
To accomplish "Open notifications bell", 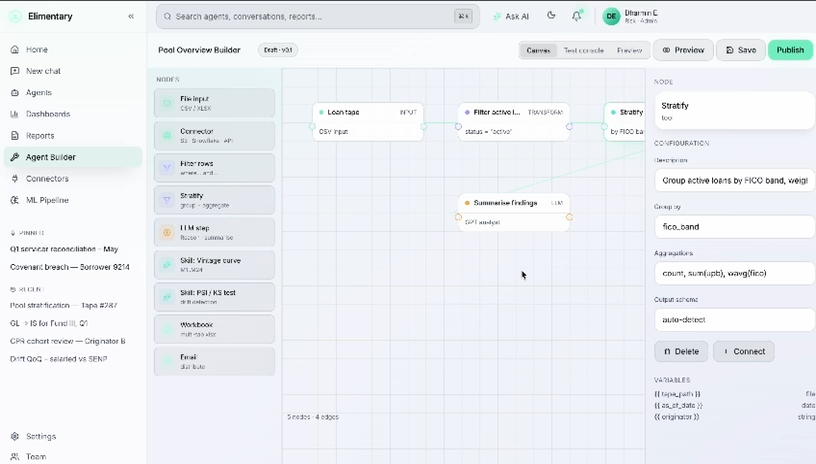I will tap(577, 16).
